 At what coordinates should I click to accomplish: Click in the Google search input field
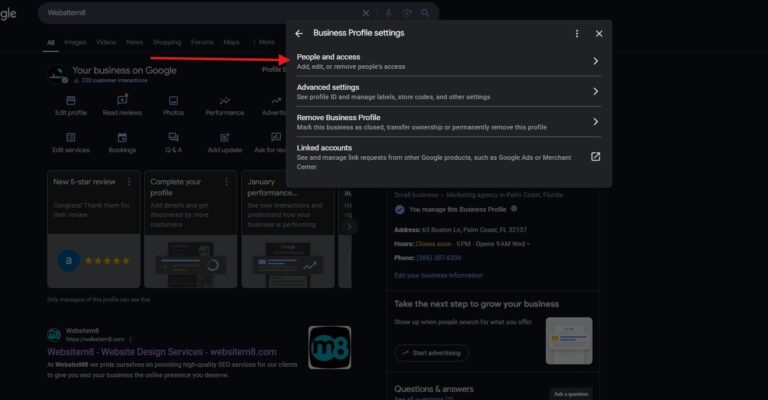200,13
